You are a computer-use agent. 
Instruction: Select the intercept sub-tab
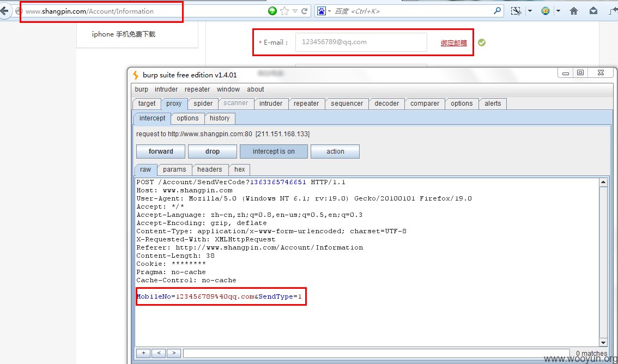coord(153,118)
